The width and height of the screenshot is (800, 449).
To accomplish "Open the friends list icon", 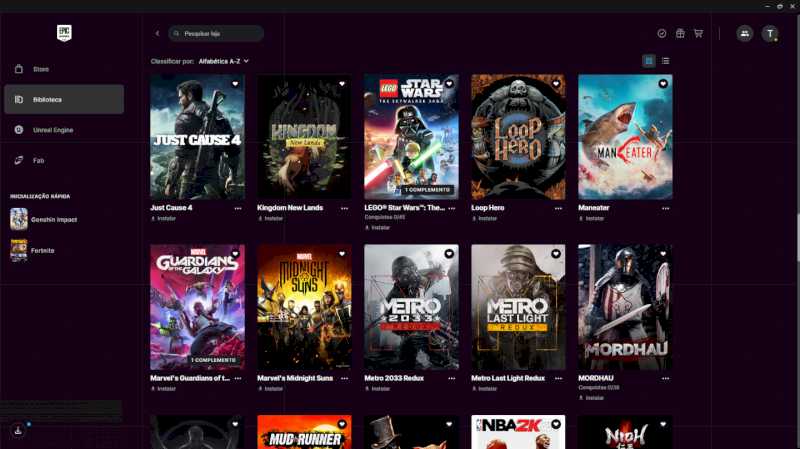I will point(745,33).
